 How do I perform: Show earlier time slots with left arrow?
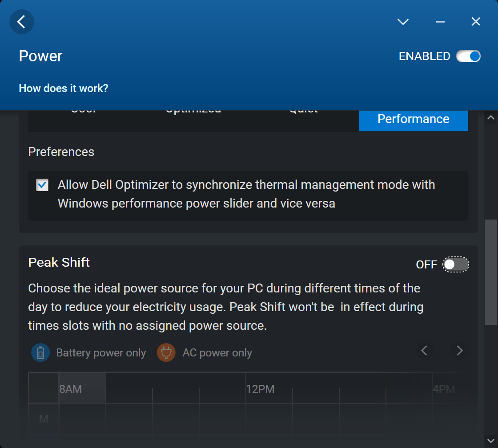coord(424,351)
